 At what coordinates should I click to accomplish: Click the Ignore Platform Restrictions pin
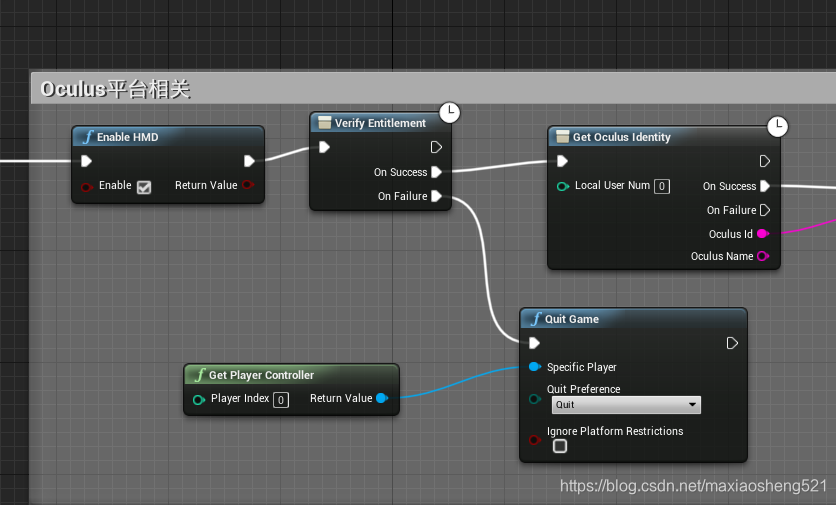click(x=535, y=440)
